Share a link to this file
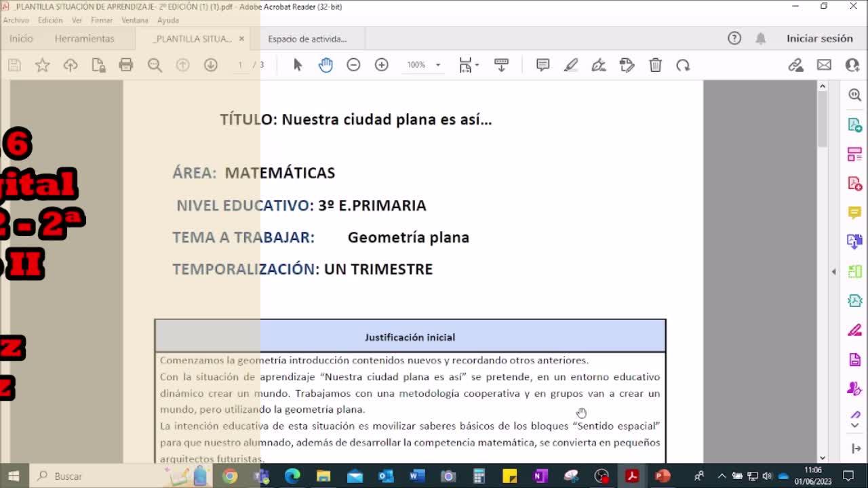 pyautogui.click(x=795, y=65)
